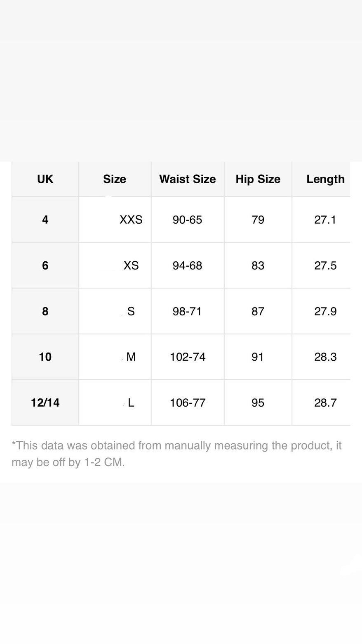The height and width of the screenshot is (644, 362).
Task: Click the UK column header
Action: point(45,179)
